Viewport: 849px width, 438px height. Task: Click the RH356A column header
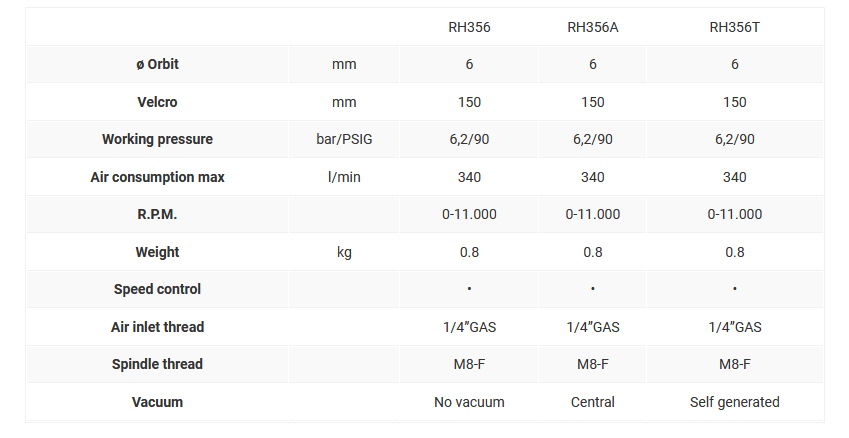(593, 27)
